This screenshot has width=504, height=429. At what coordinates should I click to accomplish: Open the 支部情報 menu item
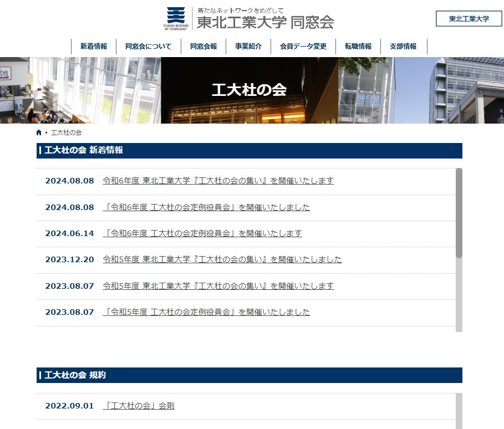coord(403,46)
